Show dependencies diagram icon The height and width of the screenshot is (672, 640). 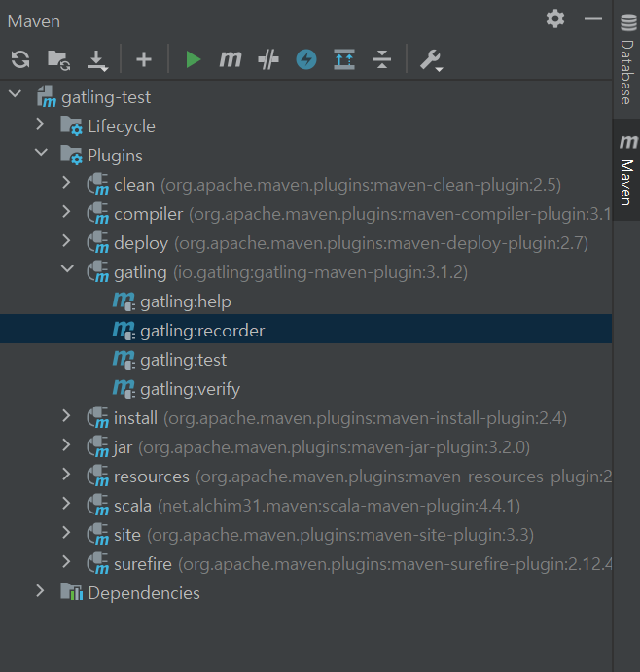tap(344, 59)
